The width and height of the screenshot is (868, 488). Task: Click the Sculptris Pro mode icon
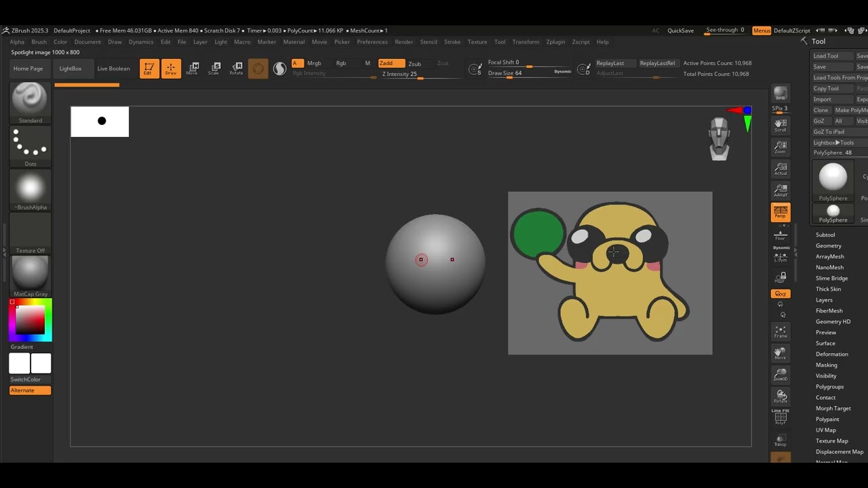point(279,68)
